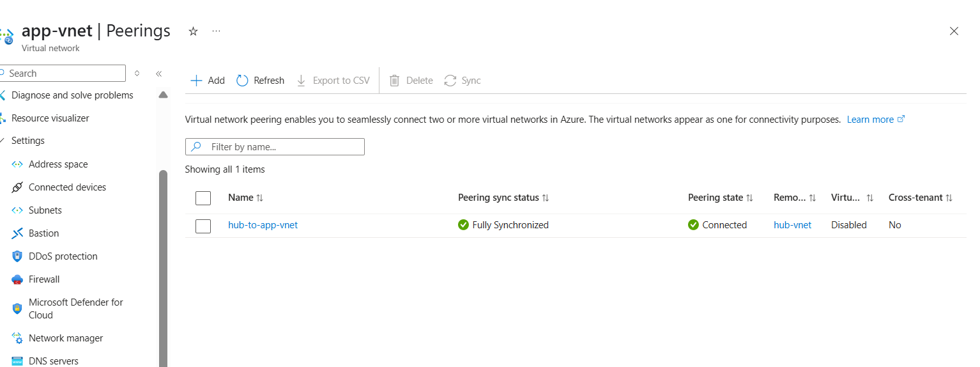The height and width of the screenshot is (367, 980).
Task: Favorite app-vnet with the star icon
Action: tap(193, 31)
